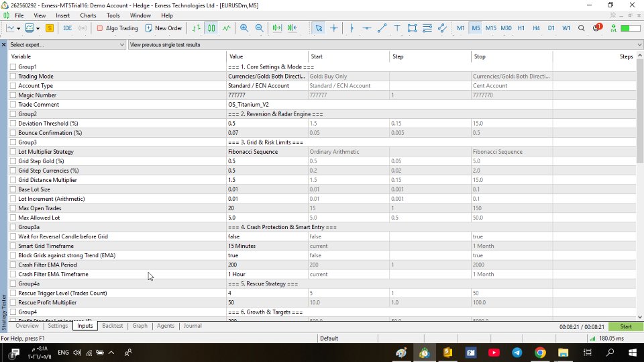Viewport: 644px width, 362px height.
Task: Open the Journal tab
Action: point(193,326)
